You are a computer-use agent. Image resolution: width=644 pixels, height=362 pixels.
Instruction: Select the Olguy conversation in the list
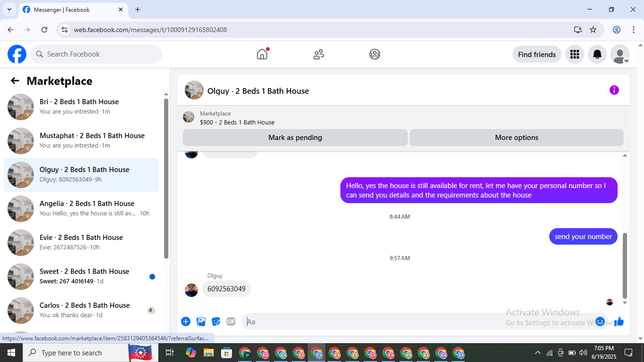(x=81, y=175)
